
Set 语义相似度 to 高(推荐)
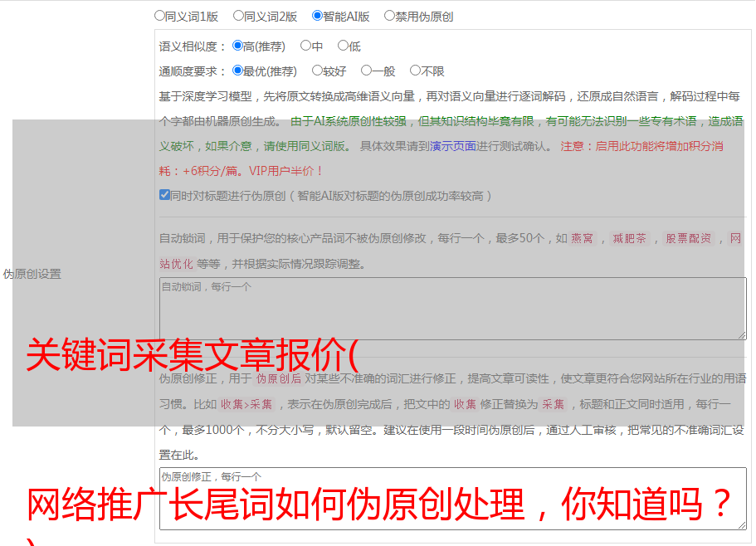(237, 46)
